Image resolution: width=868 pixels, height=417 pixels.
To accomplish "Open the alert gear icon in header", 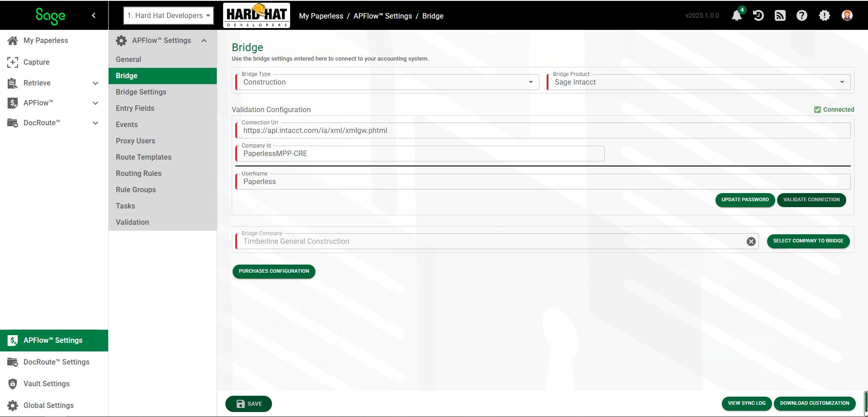I will point(825,15).
